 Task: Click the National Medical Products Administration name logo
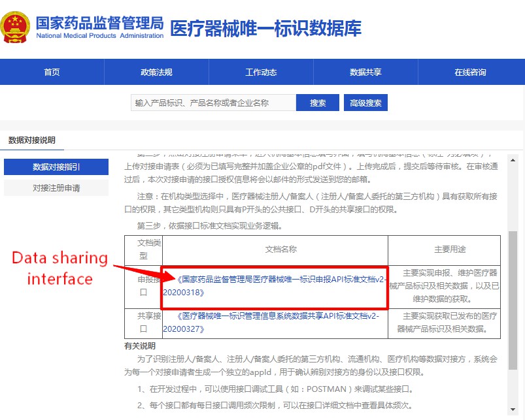[x=99, y=27]
